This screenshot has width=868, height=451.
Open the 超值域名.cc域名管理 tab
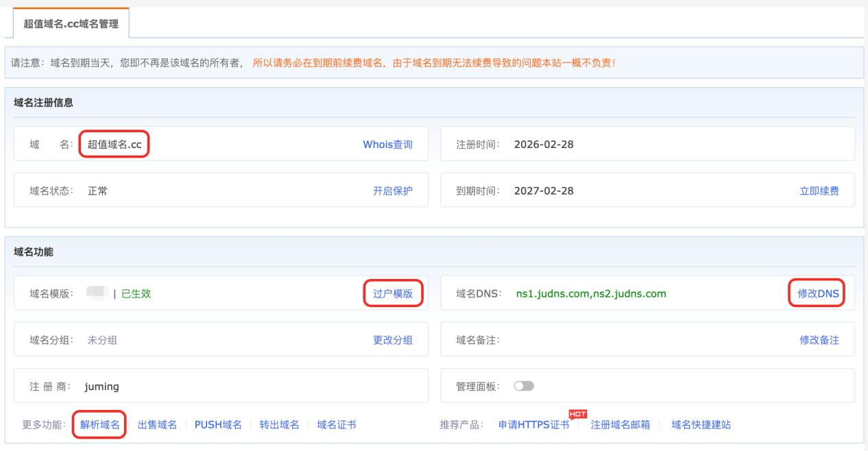[x=71, y=24]
